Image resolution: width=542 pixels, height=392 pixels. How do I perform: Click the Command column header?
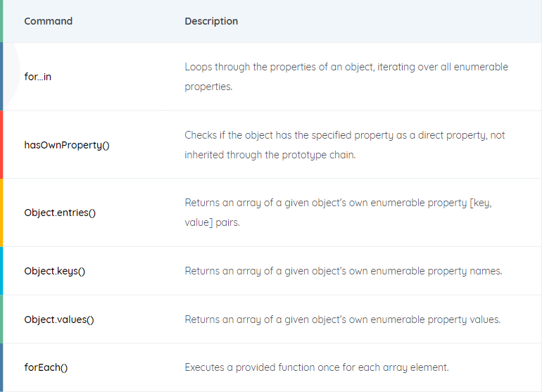click(49, 21)
